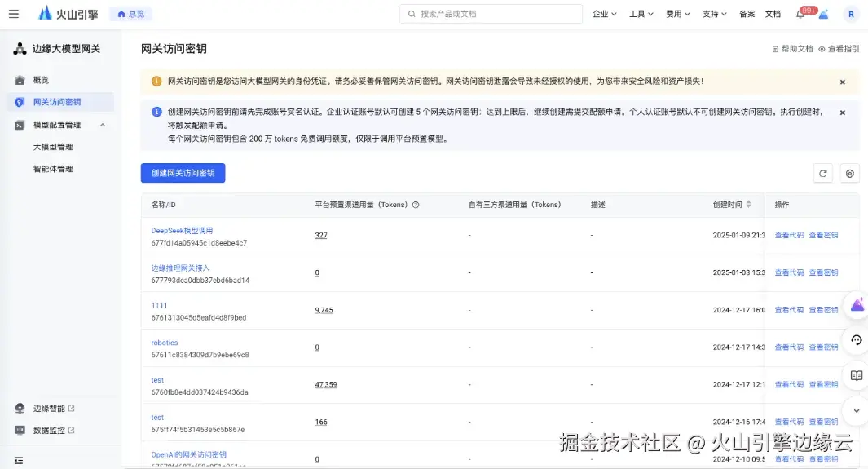Image resolution: width=868 pixels, height=469 pixels.
Task: Open the 边缘推理网关接入 key
Action: point(180,268)
